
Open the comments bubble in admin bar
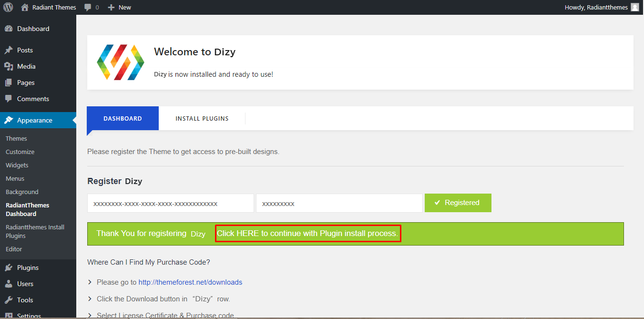(x=88, y=7)
